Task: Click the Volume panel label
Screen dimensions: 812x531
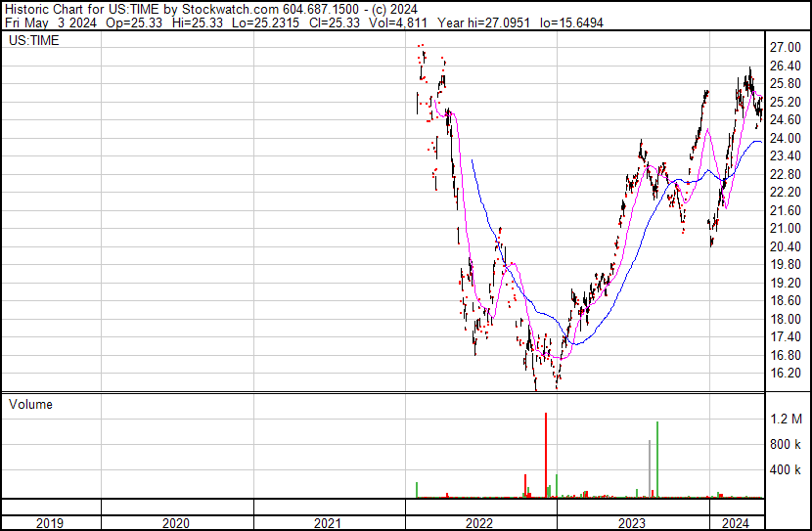Action: click(30, 404)
